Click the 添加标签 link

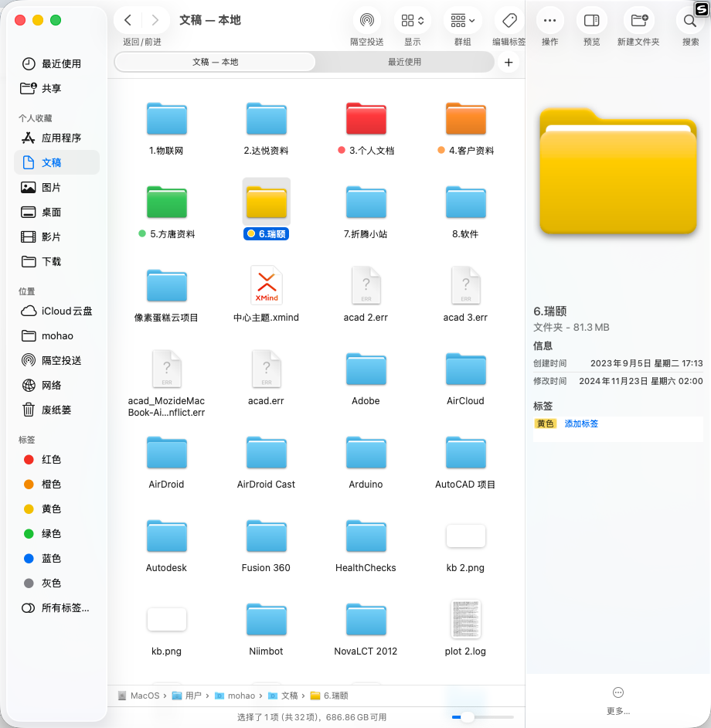[x=581, y=424]
